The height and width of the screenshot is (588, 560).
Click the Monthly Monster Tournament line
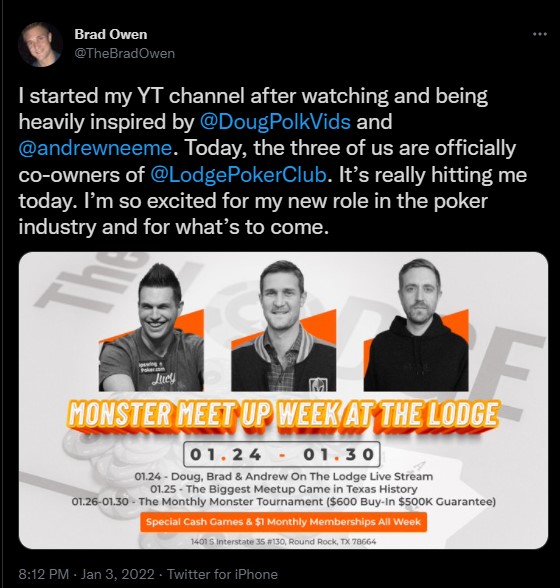[x=284, y=501]
